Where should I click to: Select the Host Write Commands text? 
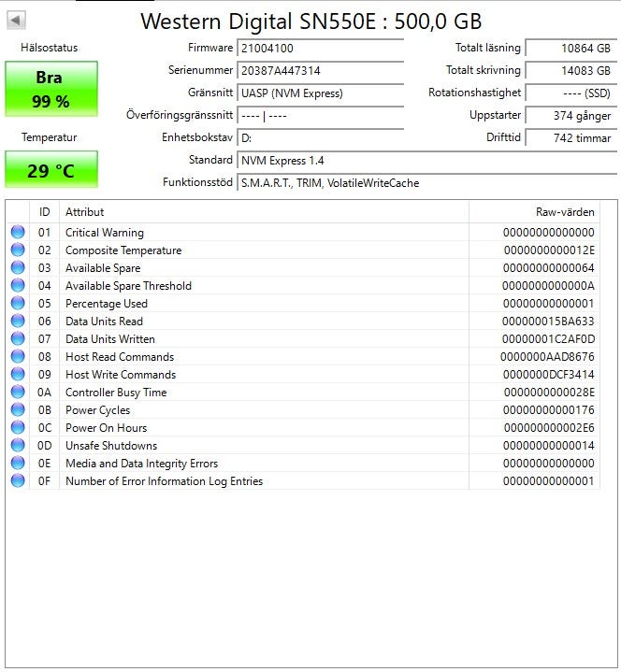[x=121, y=375]
